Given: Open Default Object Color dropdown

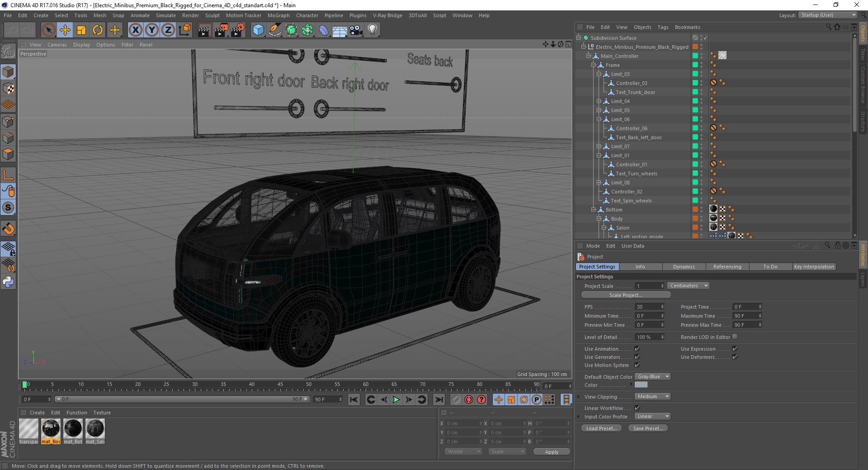Looking at the screenshot, I should pos(653,376).
